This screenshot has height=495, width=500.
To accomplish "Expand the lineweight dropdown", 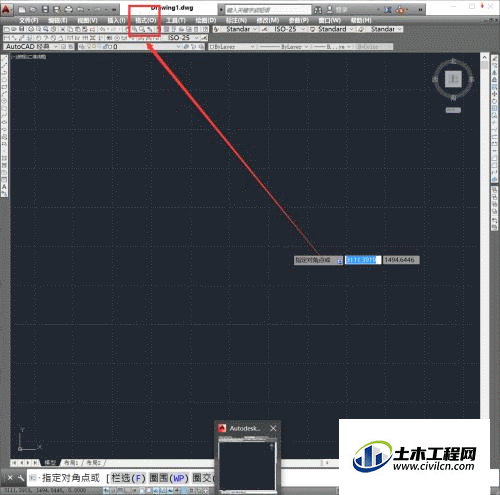I will coord(349,47).
